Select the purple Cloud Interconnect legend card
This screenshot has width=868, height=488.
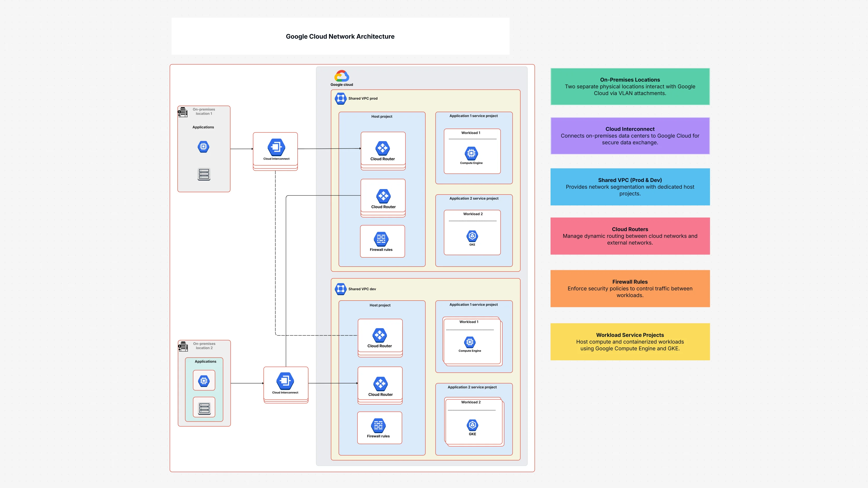coord(630,136)
